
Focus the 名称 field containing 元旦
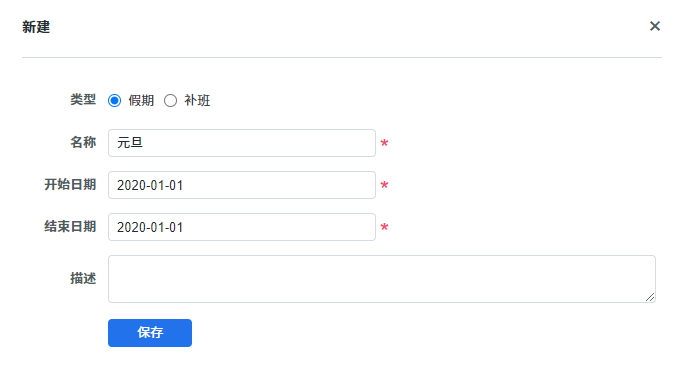pyautogui.click(x=242, y=143)
